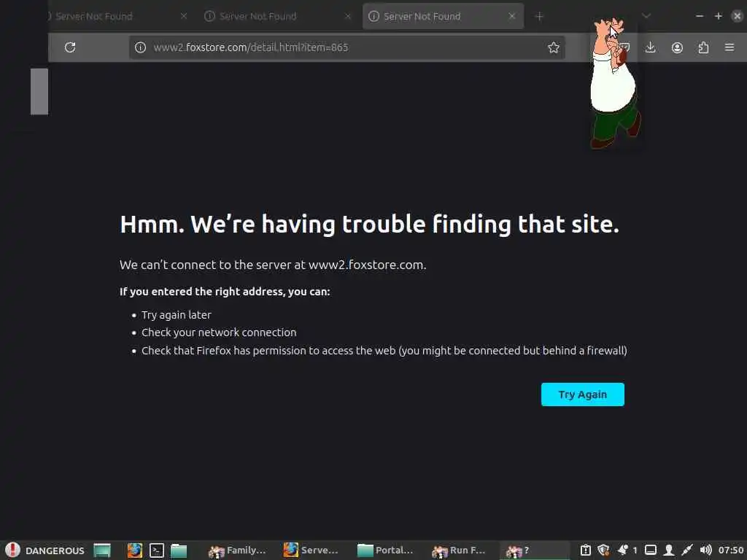Launch the terminal from the taskbar

coord(157,551)
